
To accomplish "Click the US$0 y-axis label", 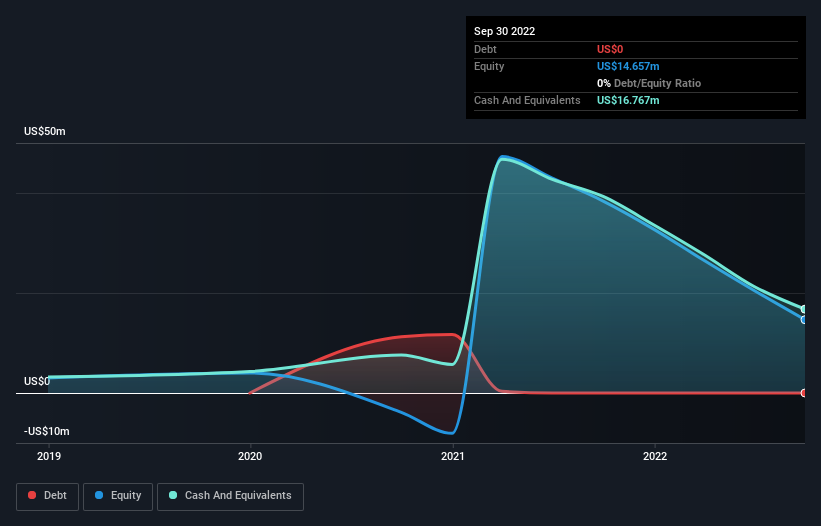I will (37, 381).
